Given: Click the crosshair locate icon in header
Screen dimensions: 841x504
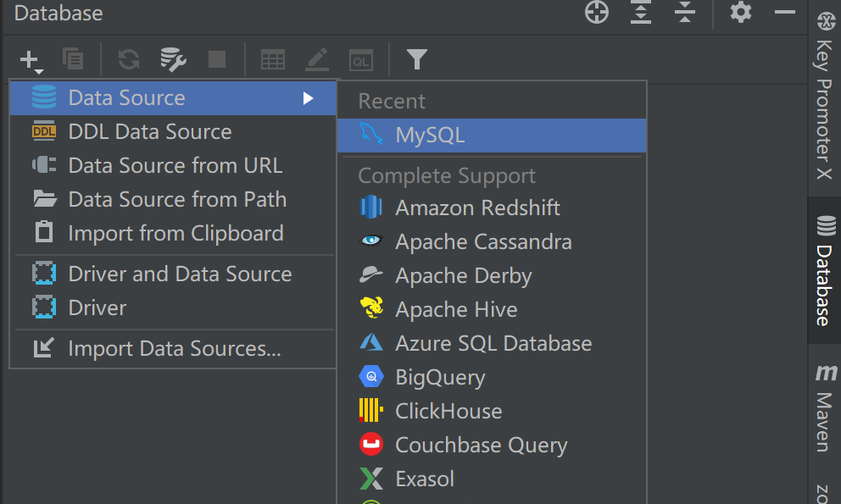Looking at the screenshot, I should (x=598, y=13).
